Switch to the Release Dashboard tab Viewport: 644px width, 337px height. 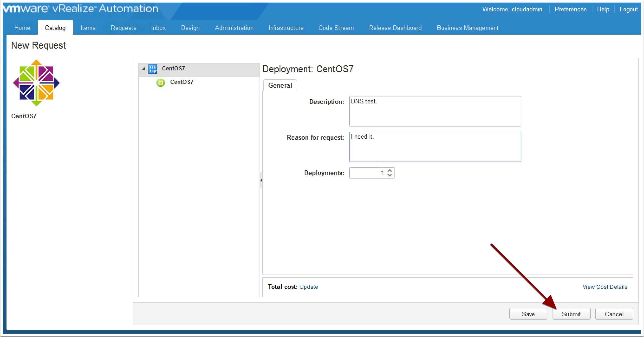point(395,28)
